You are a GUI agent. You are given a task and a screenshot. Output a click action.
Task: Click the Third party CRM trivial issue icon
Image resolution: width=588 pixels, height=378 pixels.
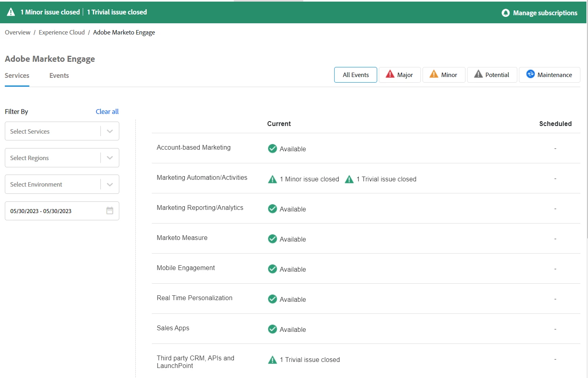click(272, 360)
